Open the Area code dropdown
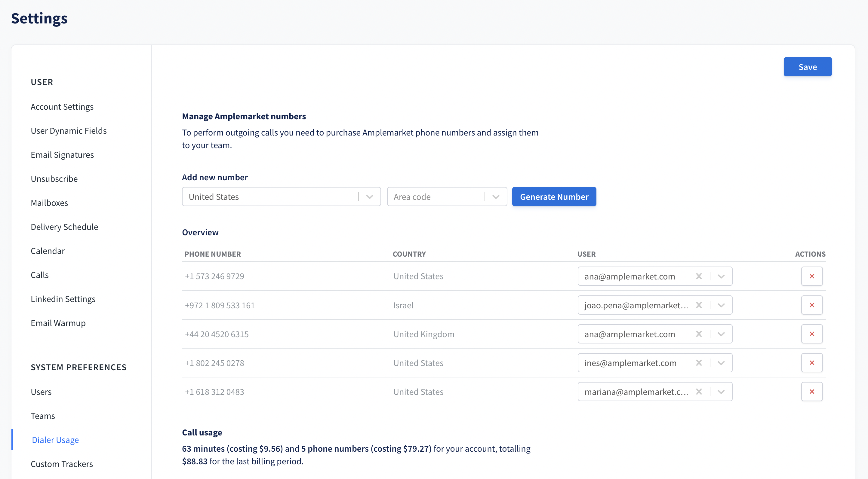 [x=447, y=197]
